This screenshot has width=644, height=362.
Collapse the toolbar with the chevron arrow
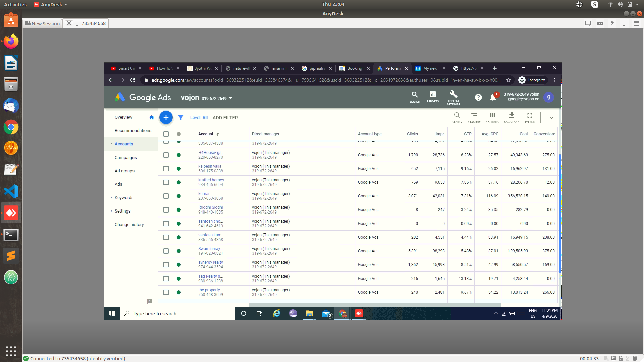coord(551,118)
